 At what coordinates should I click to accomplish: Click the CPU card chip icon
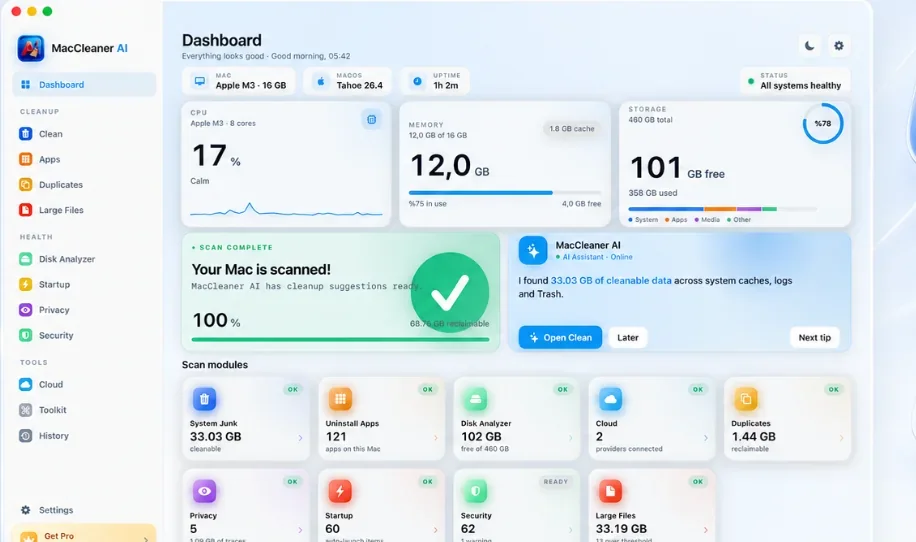(372, 120)
